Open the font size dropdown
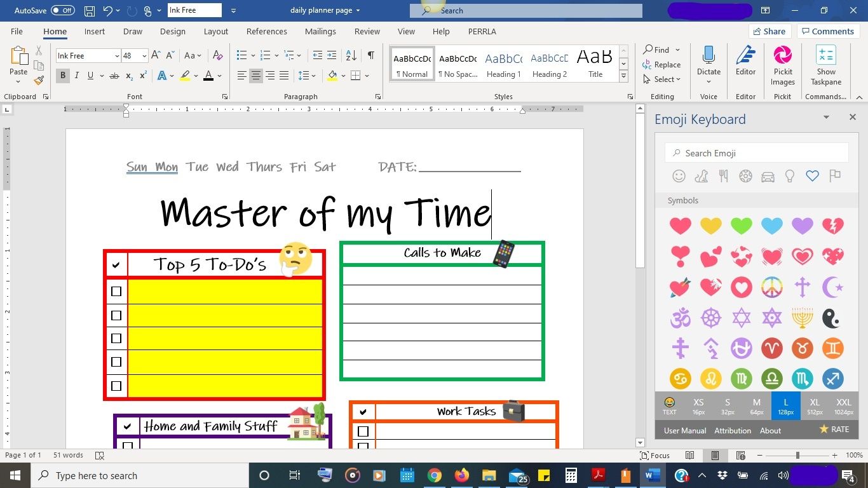The height and width of the screenshot is (488, 868). pyautogui.click(x=144, y=55)
